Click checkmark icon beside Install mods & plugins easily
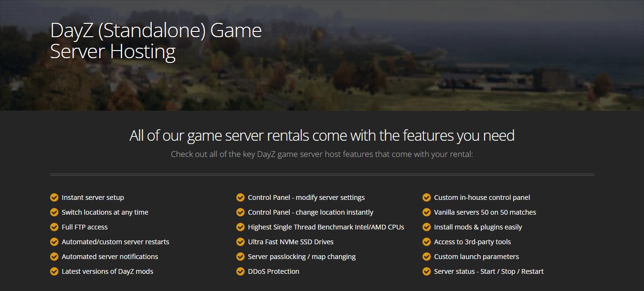 pos(427,227)
